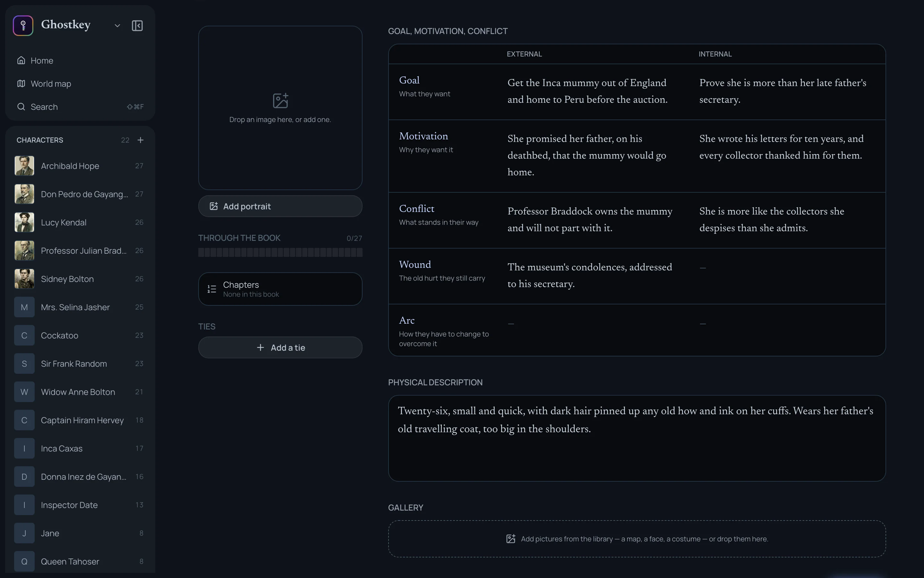The height and width of the screenshot is (578, 924).
Task: Open the Chapters list, none in this book
Action: [x=280, y=289]
